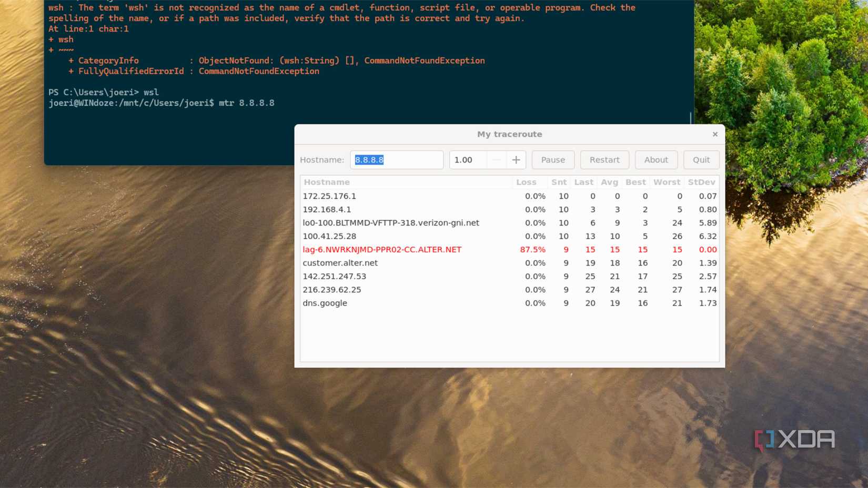868x488 pixels.
Task: Select the red lag-6.NWRKNJMD-PPR02-CC.ALTER.NET row
Action: (x=509, y=250)
